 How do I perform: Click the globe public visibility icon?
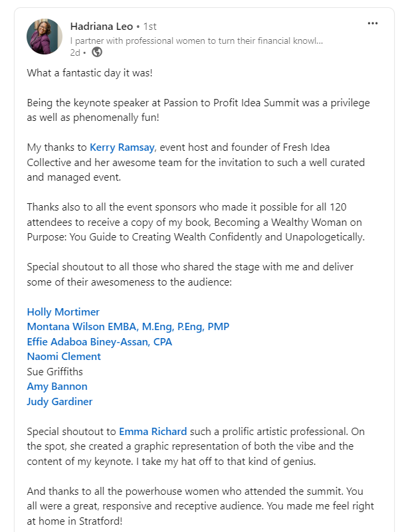coord(97,52)
